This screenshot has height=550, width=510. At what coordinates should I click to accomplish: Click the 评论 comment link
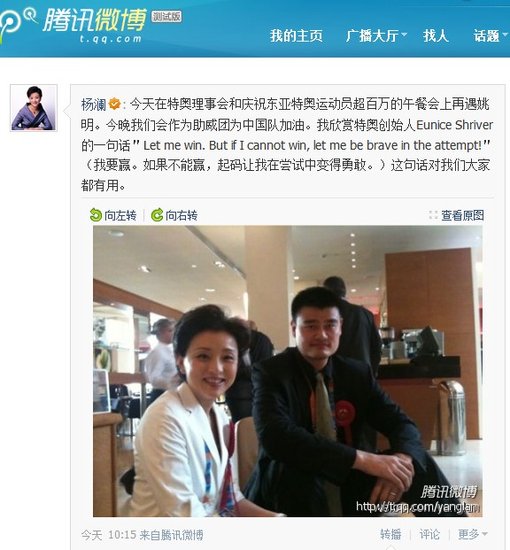429,535
